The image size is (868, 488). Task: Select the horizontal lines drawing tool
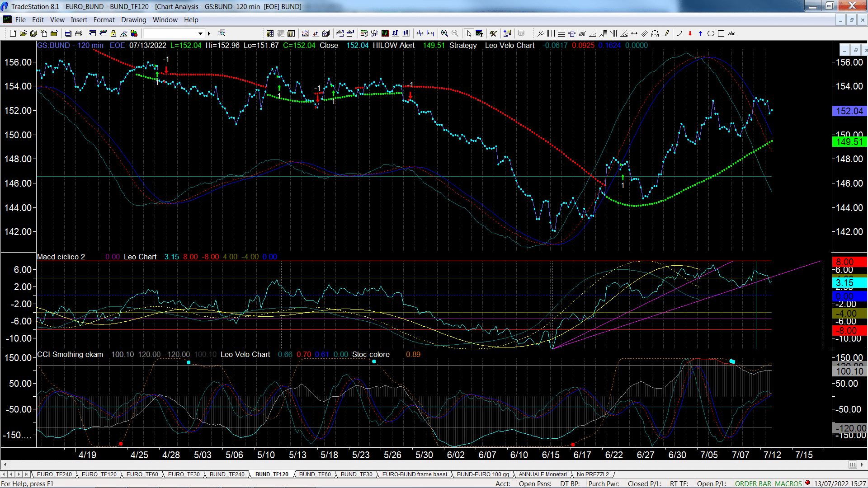pos(561,33)
